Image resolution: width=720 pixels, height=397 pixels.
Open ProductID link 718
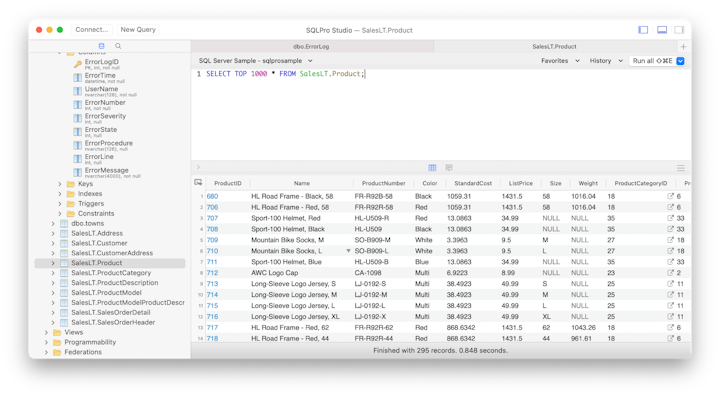pyautogui.click(x=212, y=338)
